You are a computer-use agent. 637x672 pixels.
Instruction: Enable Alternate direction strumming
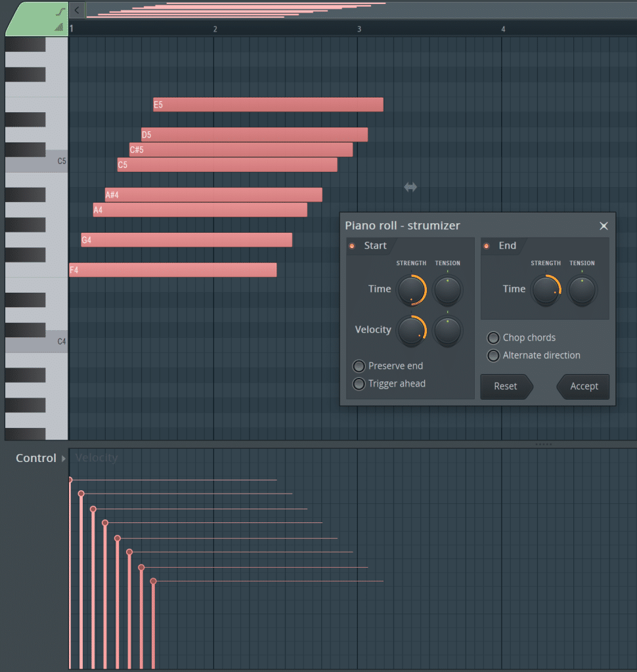493,356
